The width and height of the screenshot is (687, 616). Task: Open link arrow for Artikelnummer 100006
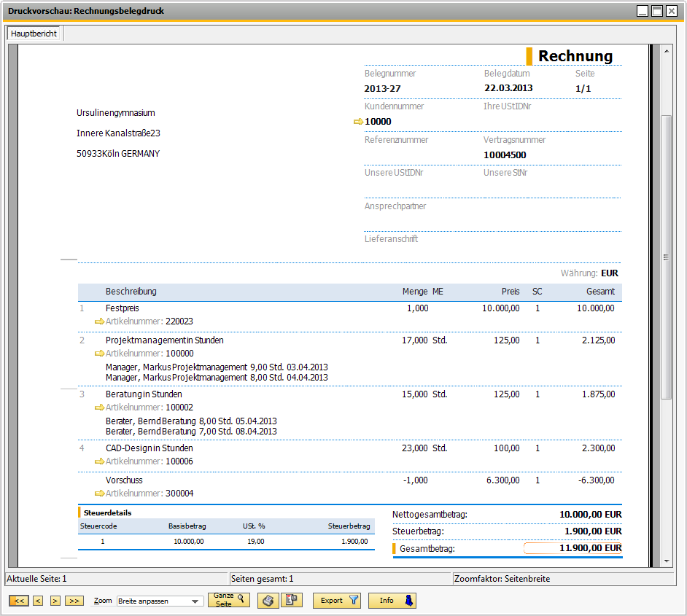(x=99, y=461)
